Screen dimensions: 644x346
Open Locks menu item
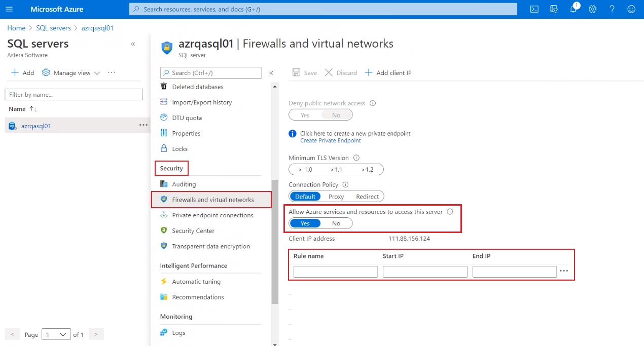(x=180, y=149)
